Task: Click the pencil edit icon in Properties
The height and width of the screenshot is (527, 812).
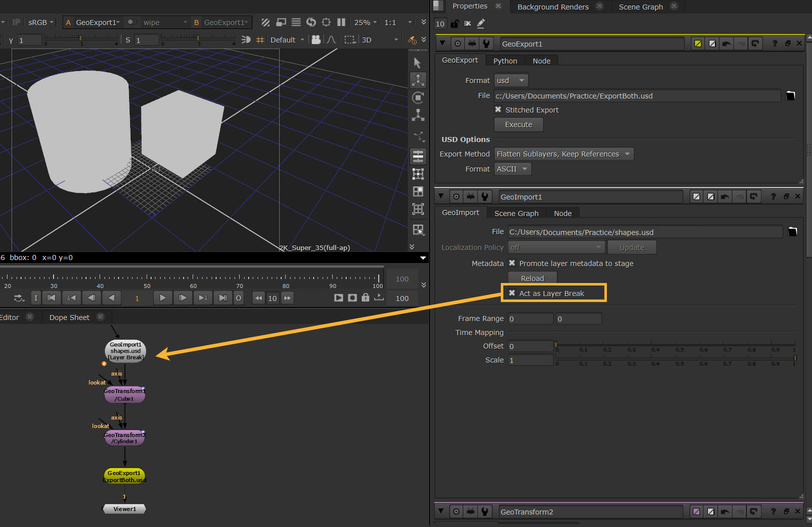Action: pos(481,23)
